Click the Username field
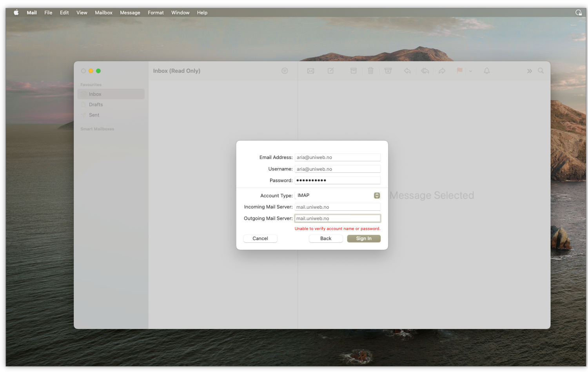Screen dimensions: 588x372 (338, 169)
